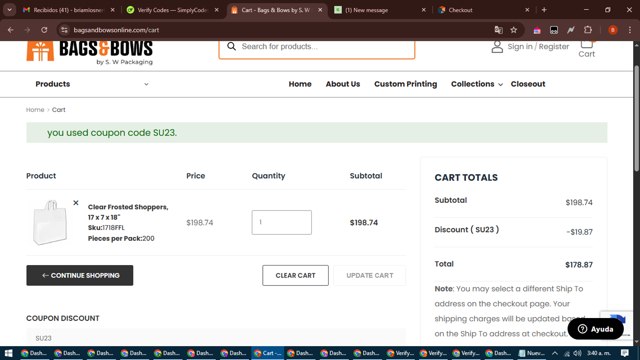This screenshot has height=360, width=640.
Task: Click the browser back arrow
Action: (11, 30)
